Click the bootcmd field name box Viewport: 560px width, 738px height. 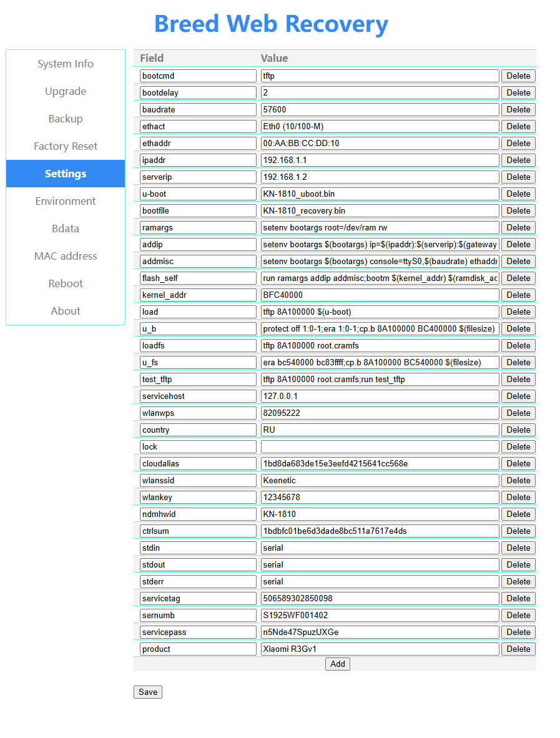coord(198,76)
